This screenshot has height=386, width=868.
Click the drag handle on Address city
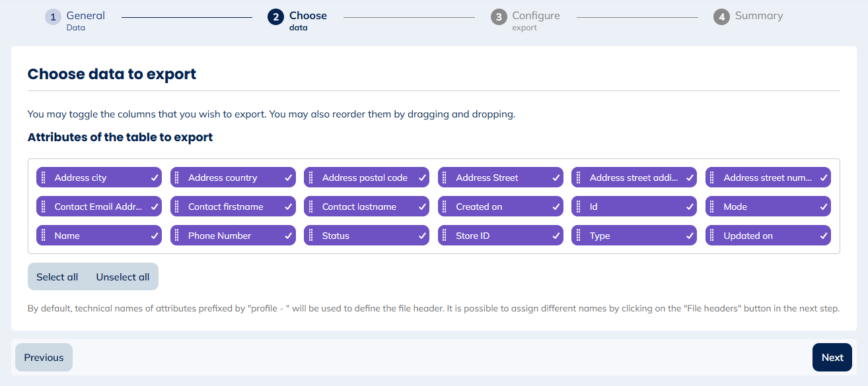coord(43,177)
